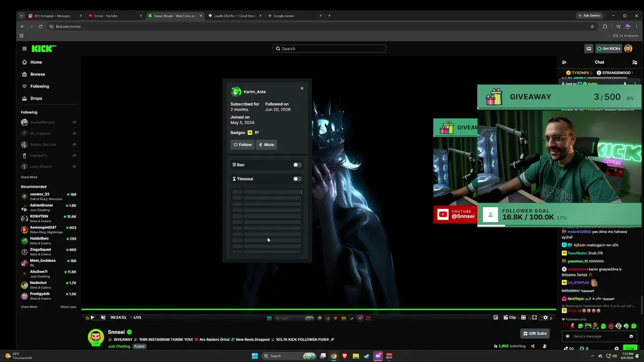Open the leaderboard icon next to Get KICKs

pyautogui.click(x=589, y=49)
